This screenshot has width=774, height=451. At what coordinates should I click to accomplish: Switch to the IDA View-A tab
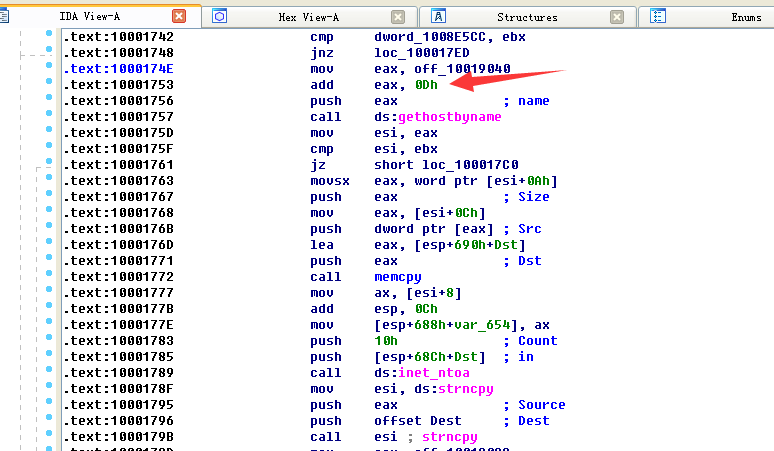click(89, 17)
